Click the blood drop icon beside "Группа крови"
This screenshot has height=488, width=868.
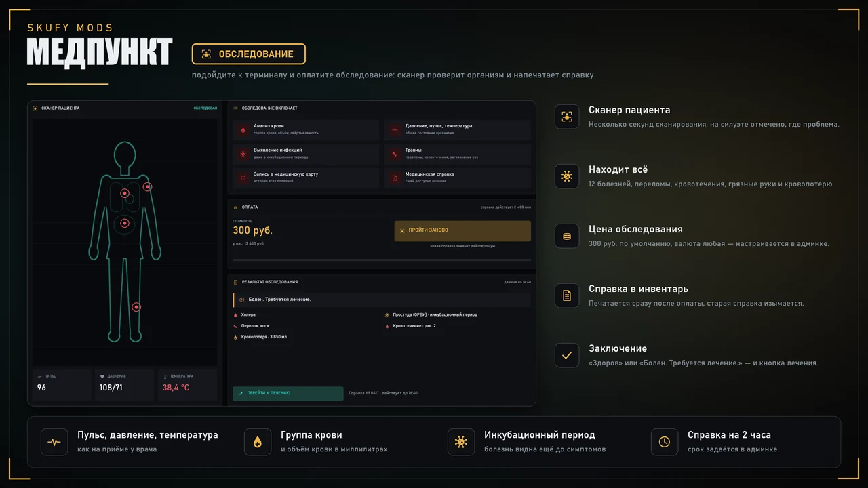258,442
